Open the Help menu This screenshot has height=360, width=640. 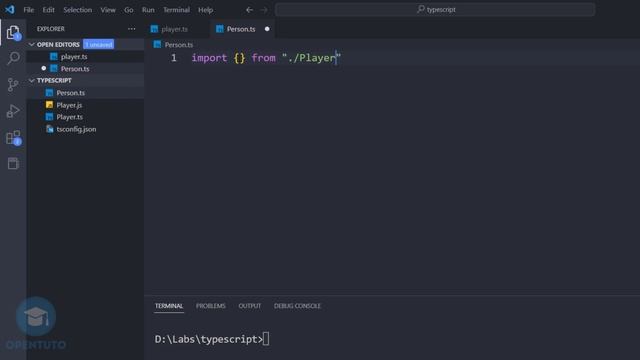(x=206, y=10)
